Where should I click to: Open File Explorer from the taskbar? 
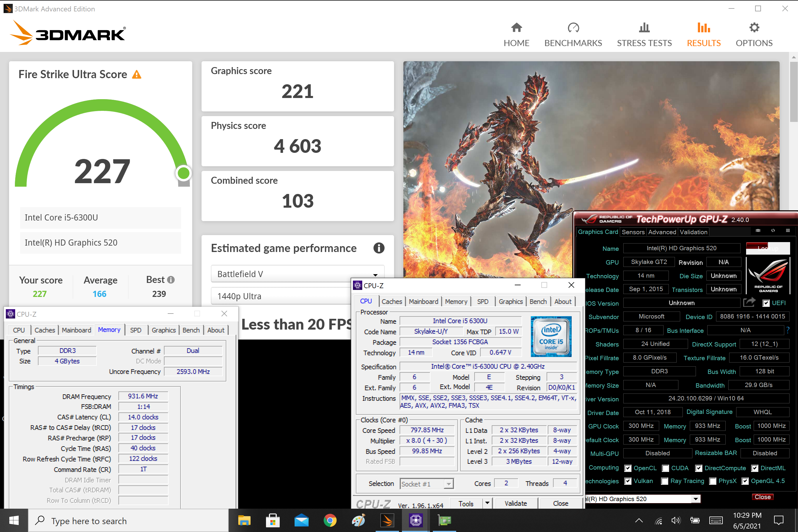coord(244,520)
